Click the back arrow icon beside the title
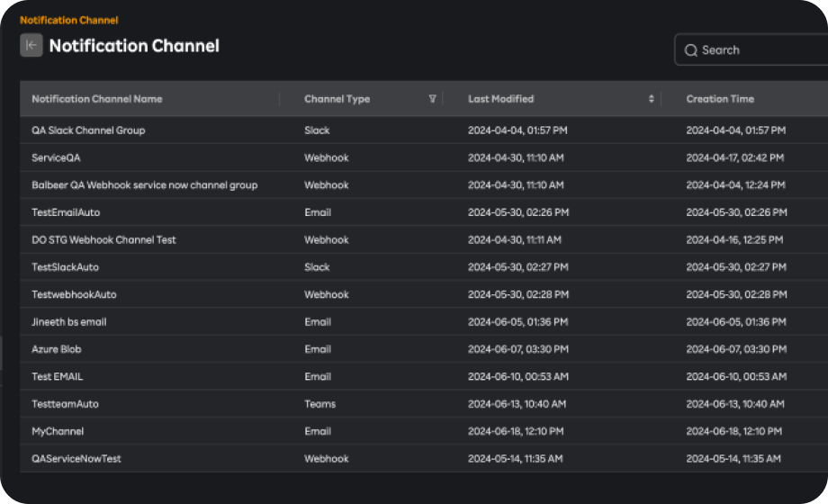 [x=31, y=46]
